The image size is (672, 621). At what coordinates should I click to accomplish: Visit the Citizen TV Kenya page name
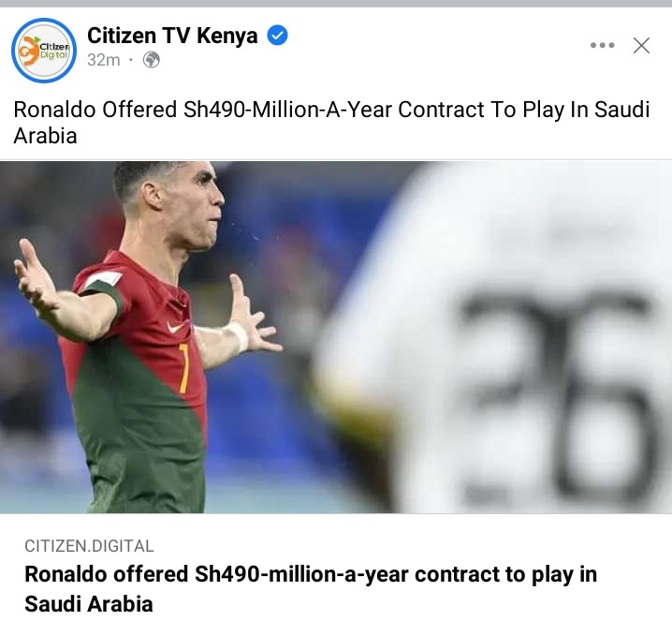172,36
